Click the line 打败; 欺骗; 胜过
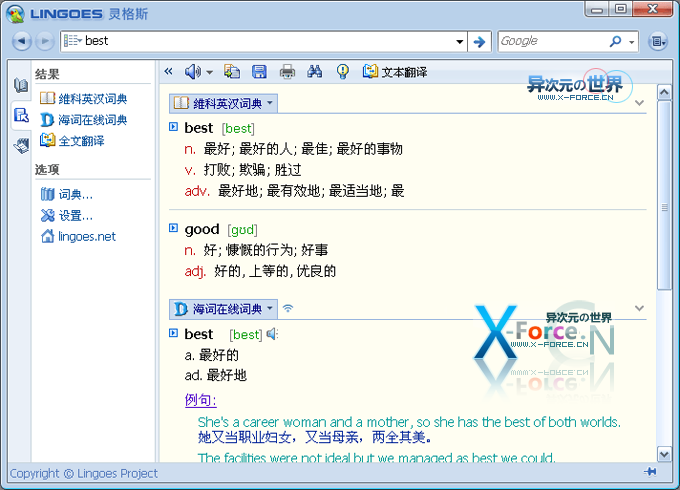 coord(252,170)
